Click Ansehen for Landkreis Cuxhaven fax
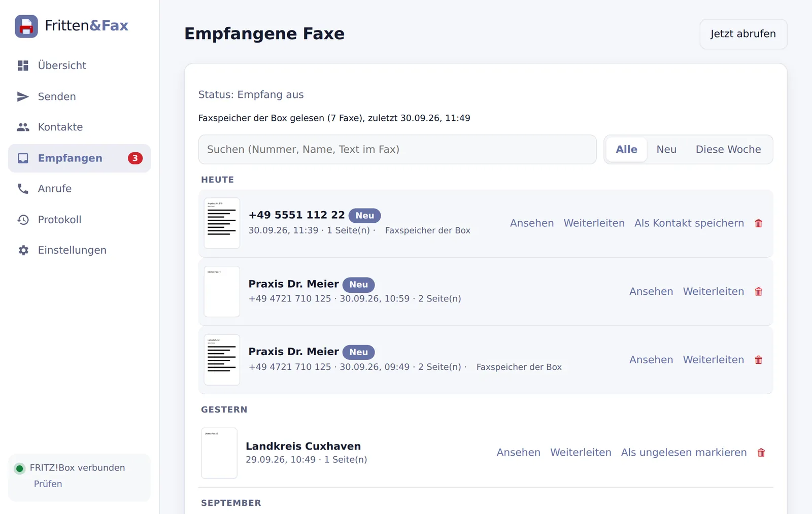Screen dimensions: 812x514 (x=519, y=453)
